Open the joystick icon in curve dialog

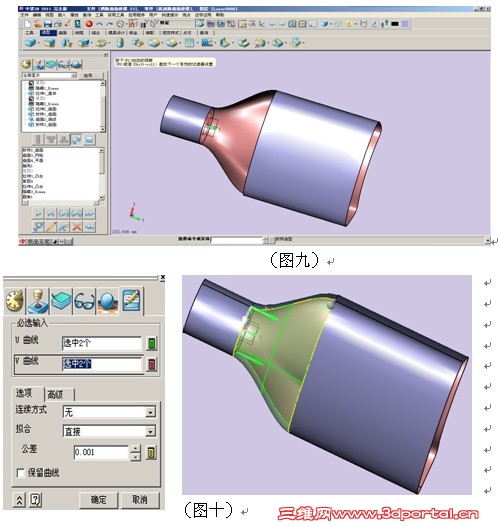38,300
